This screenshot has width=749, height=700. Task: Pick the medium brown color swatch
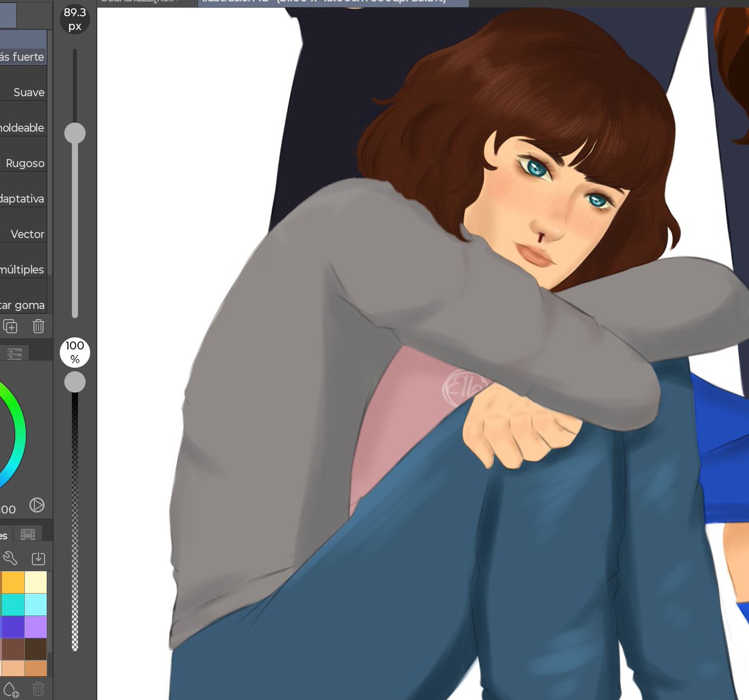point(12,649)
